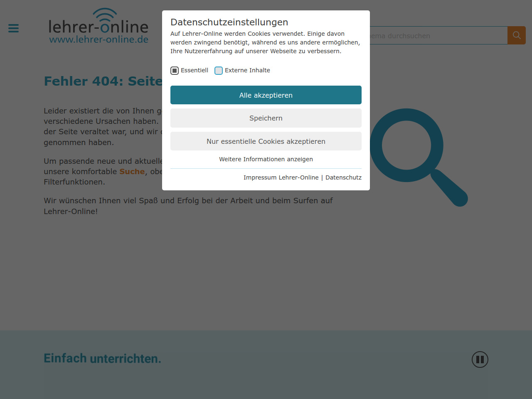This screenshot has height=399, width=532.
Task: Click the www.lehrer-online.de address text
Action: point(99,39)
